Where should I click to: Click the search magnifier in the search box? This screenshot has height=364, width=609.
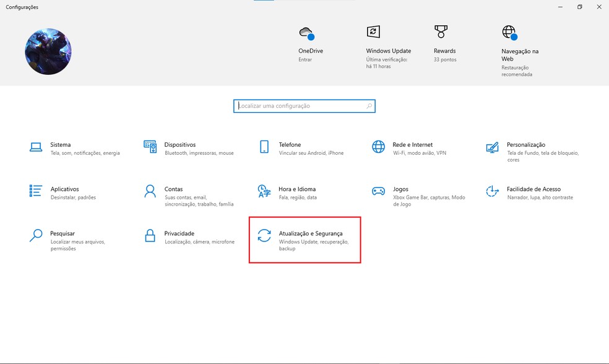coord(369,106)
